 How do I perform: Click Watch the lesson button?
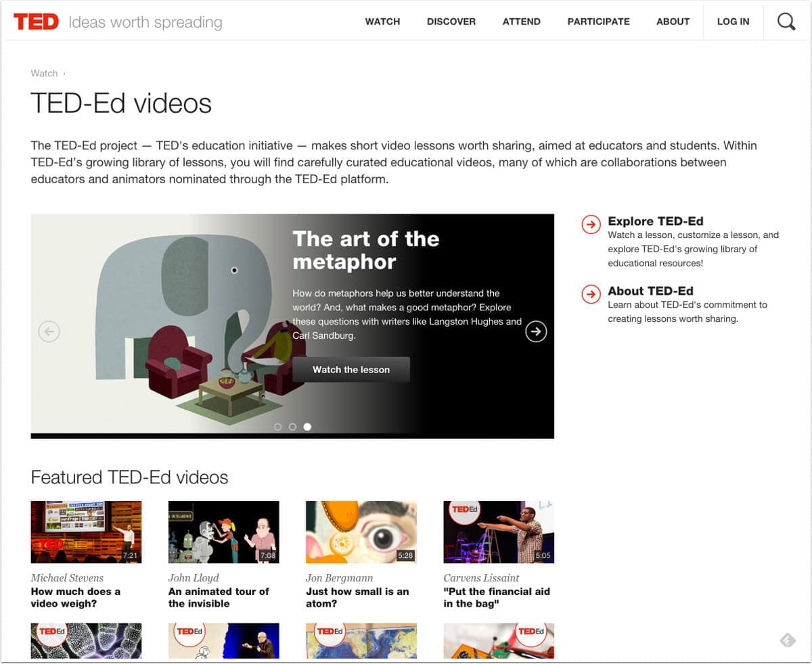click(351, 370)
